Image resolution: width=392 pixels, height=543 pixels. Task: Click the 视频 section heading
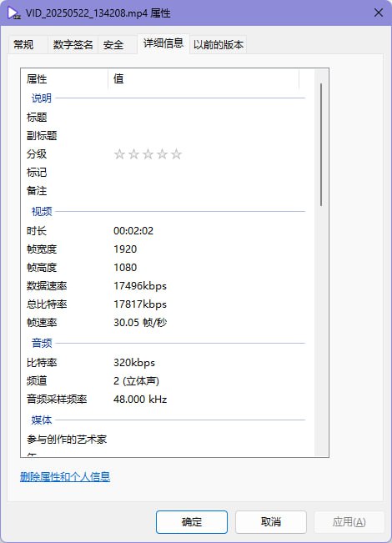[x=42, y=211]
